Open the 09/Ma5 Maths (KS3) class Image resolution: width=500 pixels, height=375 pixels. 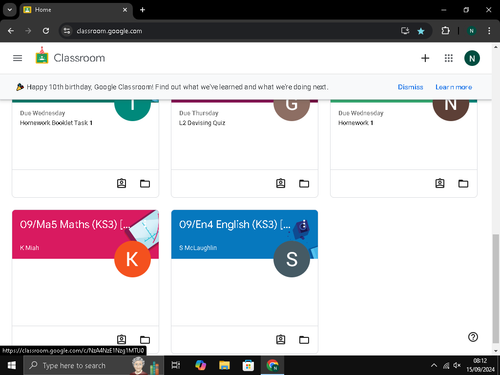[x=74, y=224]
